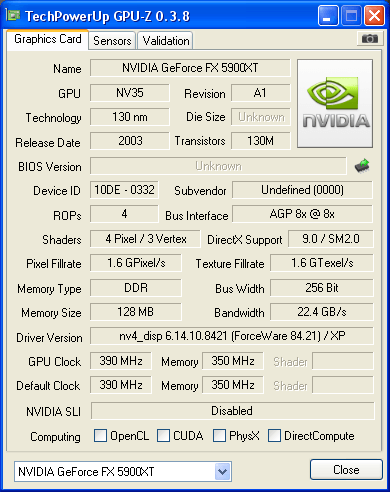Click the Release Date value 2003

click(130, 141)
